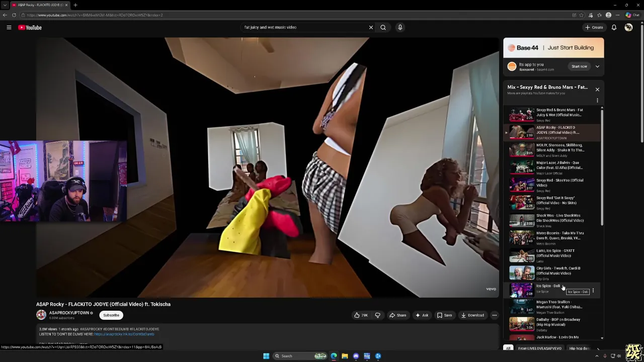644x362 pixels.
Task: Select From LIVELOVEASAPVEVO chip
Action: (x=540, y=348)
